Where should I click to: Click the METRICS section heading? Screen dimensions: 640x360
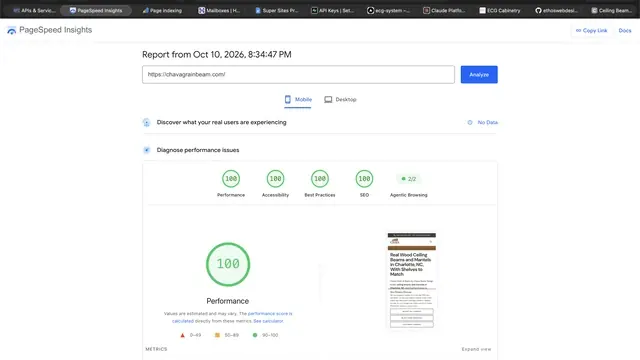tap(156, 349)
